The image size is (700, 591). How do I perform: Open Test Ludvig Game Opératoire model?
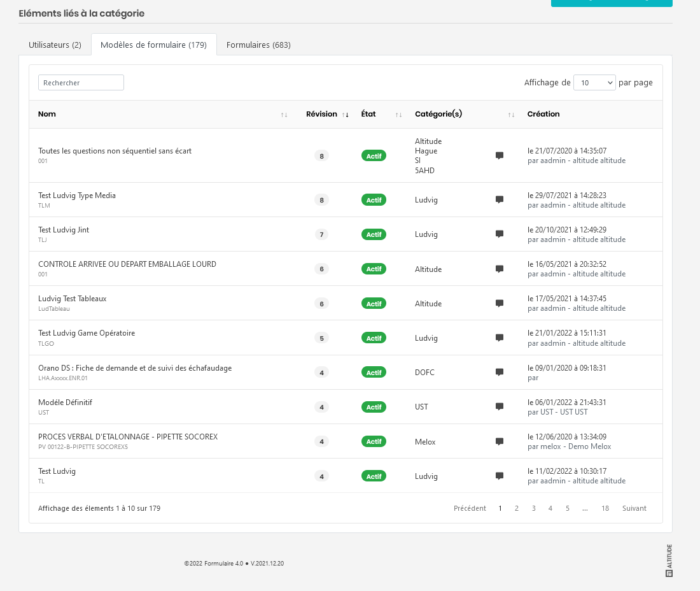pyautogui.click(x=87, y=333)
